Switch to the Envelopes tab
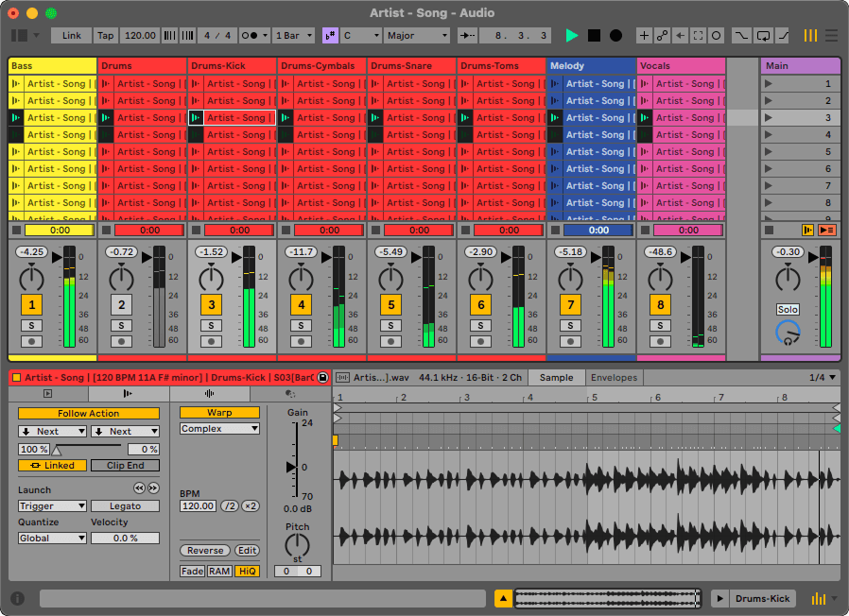Viewport: 849px width, 616px height. 613,376
